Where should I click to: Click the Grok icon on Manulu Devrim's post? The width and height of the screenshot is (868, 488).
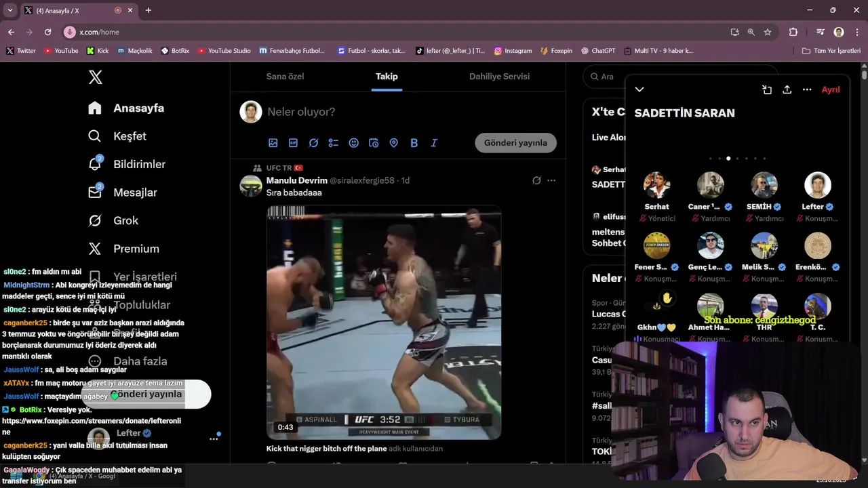536,180
